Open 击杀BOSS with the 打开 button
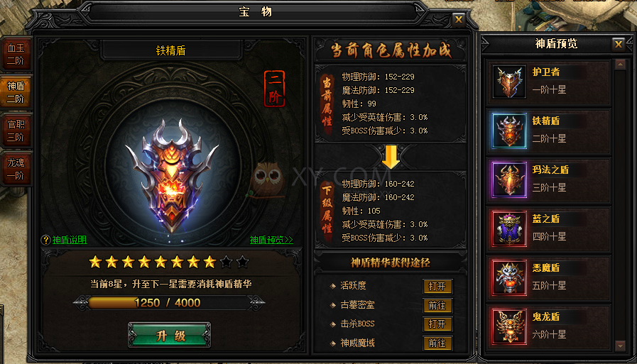This screenshot has width=637, height=364. click(437, 324)
